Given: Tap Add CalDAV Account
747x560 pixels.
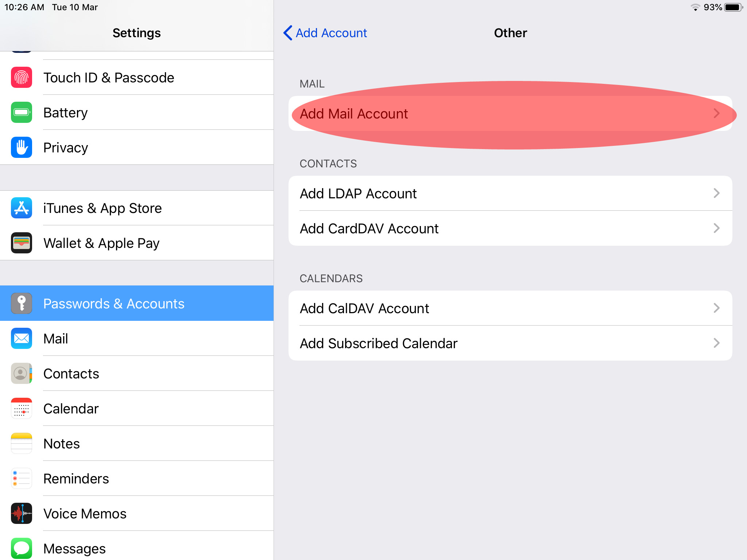Looking at the screenshot, I should coord(510,308).
